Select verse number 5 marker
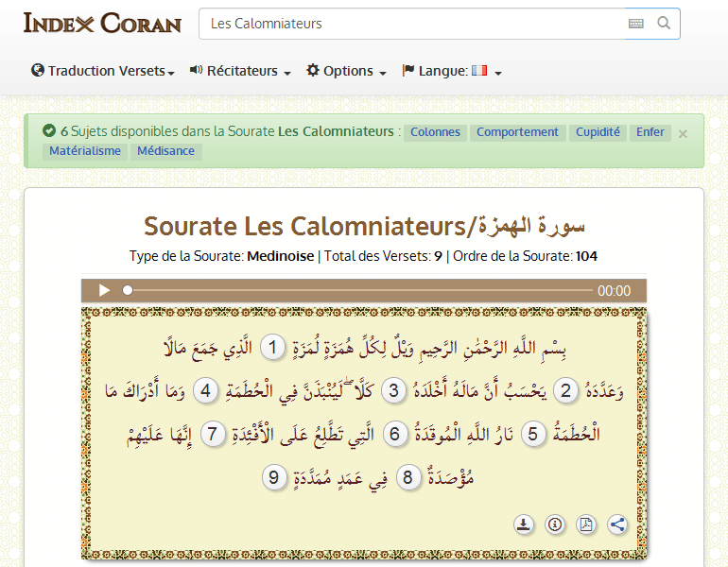This screenshot has width=728, height=567. [x=536, y=434]
